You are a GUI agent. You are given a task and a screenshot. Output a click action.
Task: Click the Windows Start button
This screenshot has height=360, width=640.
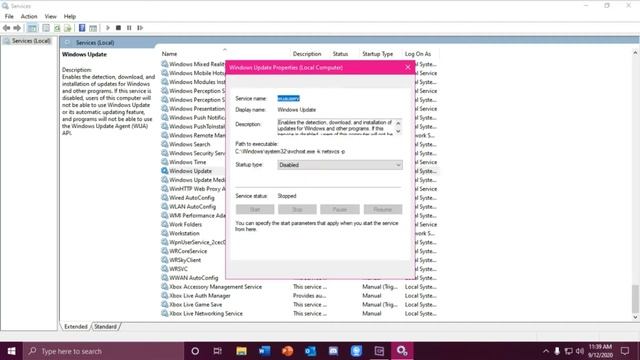click(11, 351)
